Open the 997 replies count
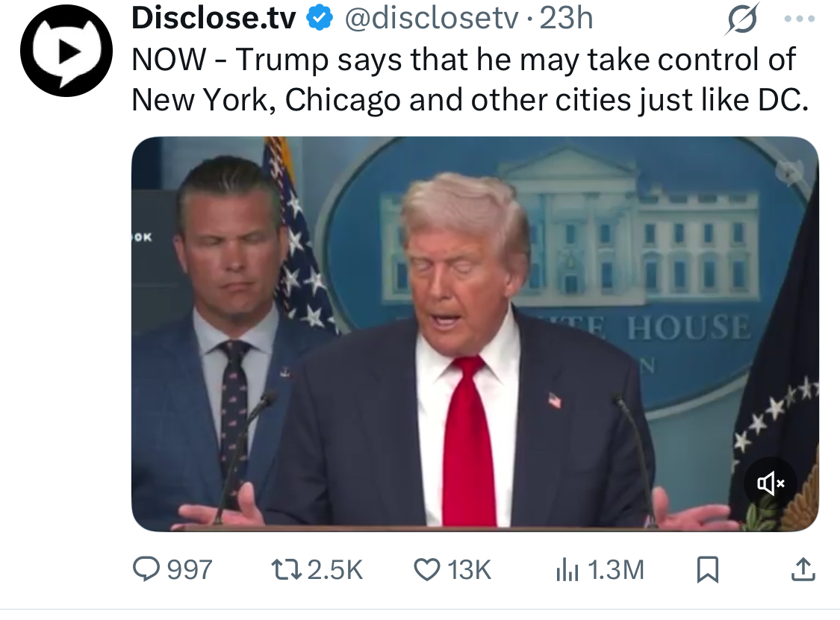The height and width of the screenshot is (620, 840). tap(190, 570)
